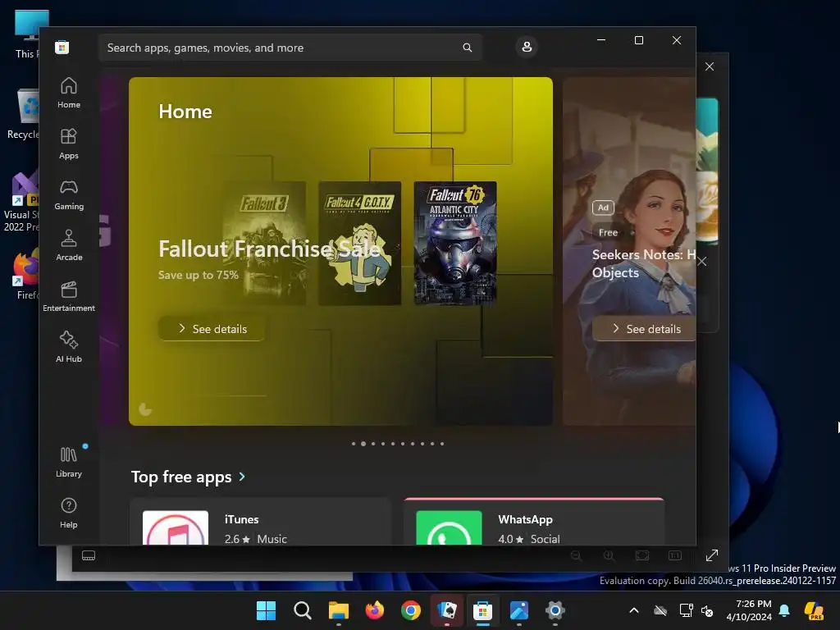This screenshot has height=630, width=840.
Task: Show hidden tray icons chevron
Action: pyautogui.click(x=634, y=610)
